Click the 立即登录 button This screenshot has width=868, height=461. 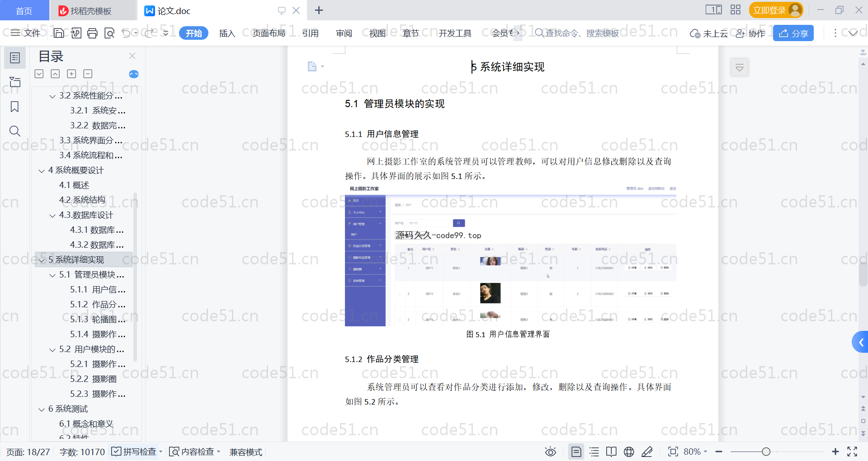776,10
